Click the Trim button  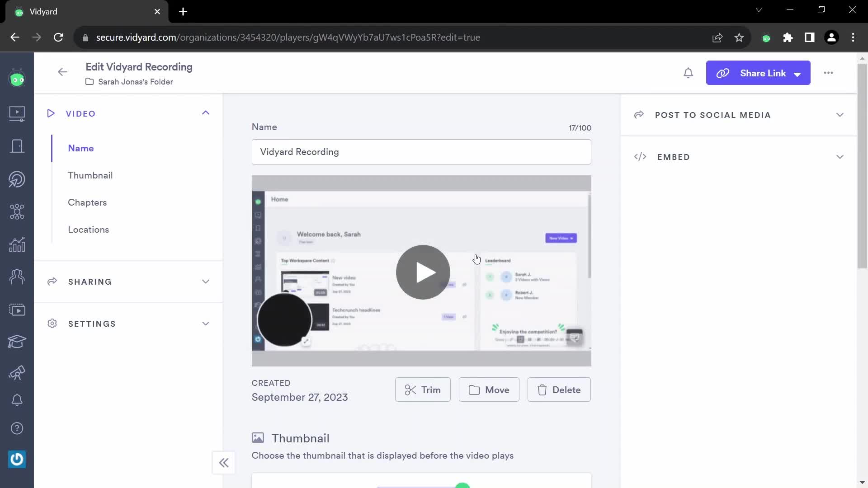(x=423, y=389)
